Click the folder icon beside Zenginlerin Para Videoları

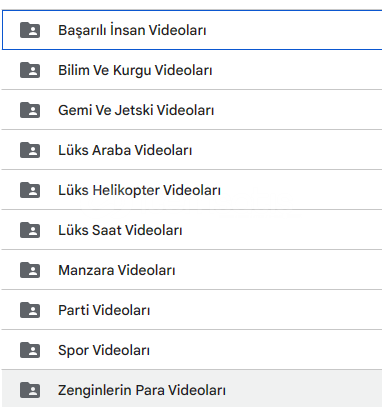point(30,390)
